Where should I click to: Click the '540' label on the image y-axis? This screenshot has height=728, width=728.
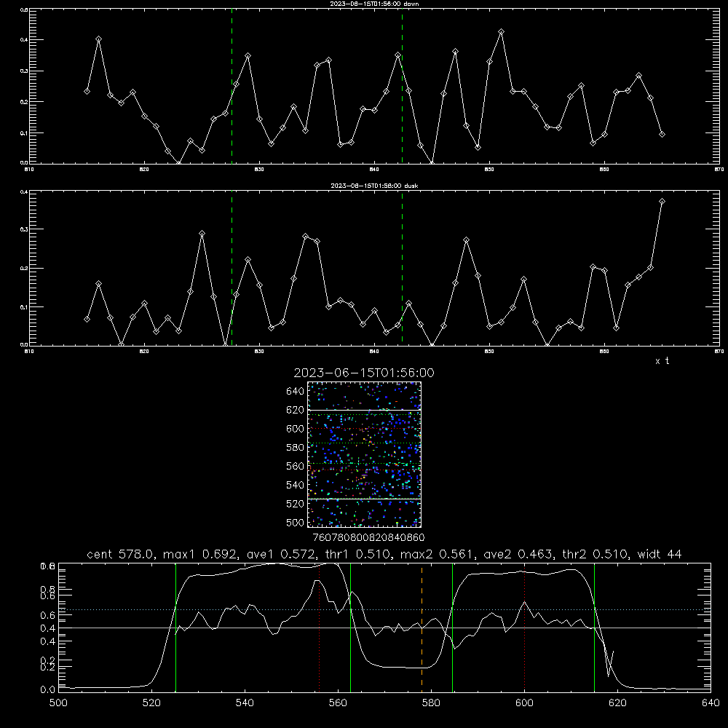click(x=296, y=485)
